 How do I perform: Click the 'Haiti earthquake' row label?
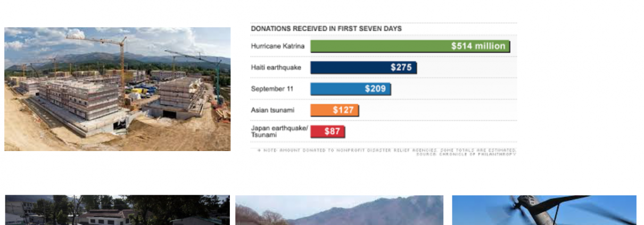(275, 67)
